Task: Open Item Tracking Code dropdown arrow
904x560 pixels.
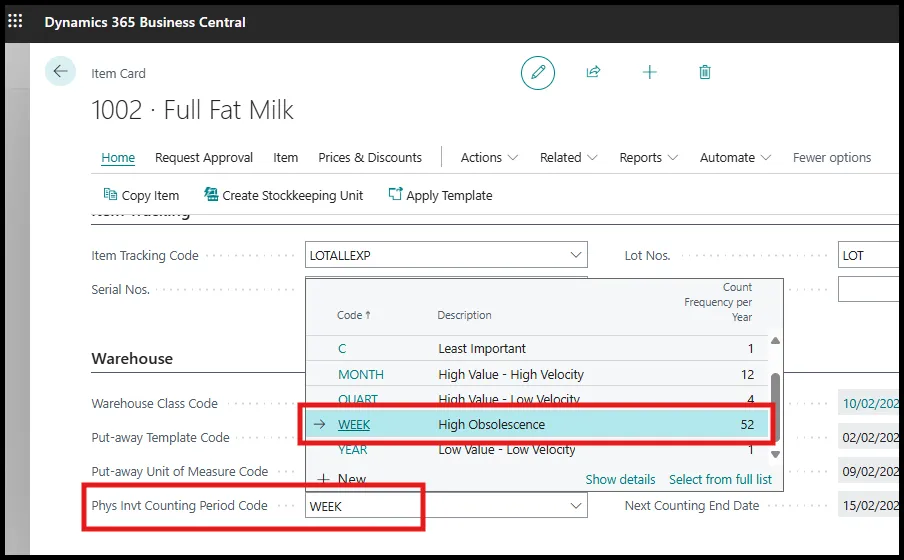Action: pyautogui.click(x=575, y=255)
